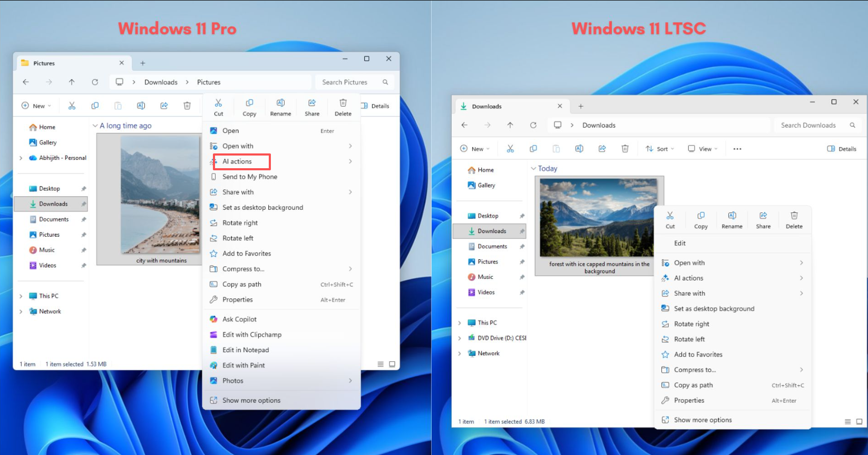Select AI actions in Pro context menu
This screenshot has height=455, width=868.
click(x=281, y=161)
